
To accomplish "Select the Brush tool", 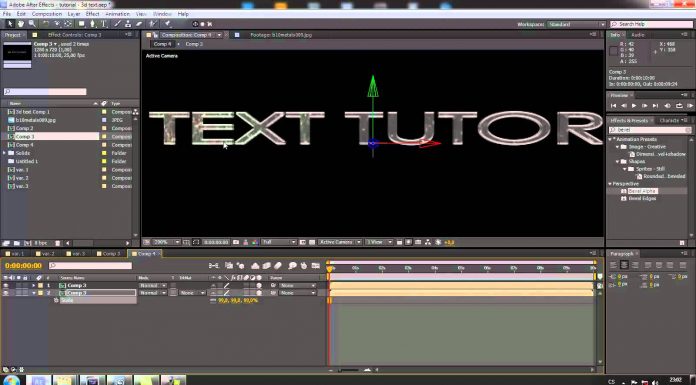I will 118,24.
